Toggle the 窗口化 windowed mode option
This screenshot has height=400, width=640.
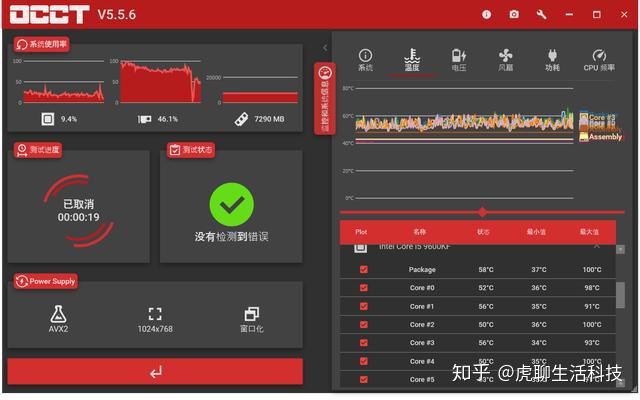251,320
